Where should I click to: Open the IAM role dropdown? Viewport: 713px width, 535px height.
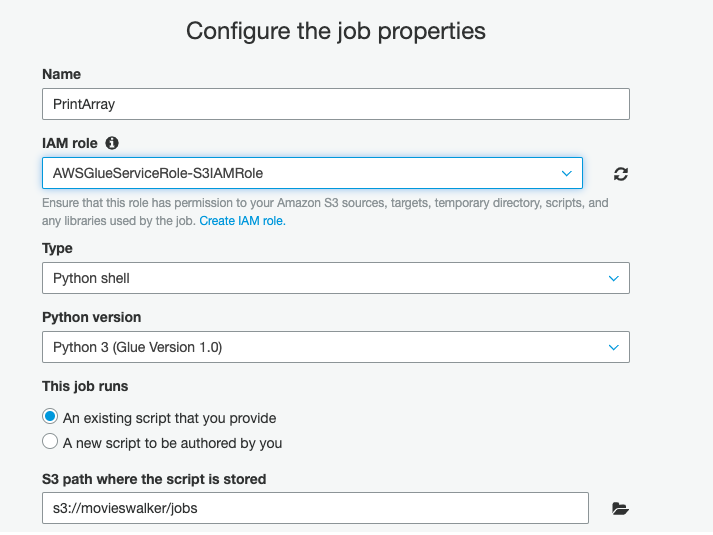312,173
